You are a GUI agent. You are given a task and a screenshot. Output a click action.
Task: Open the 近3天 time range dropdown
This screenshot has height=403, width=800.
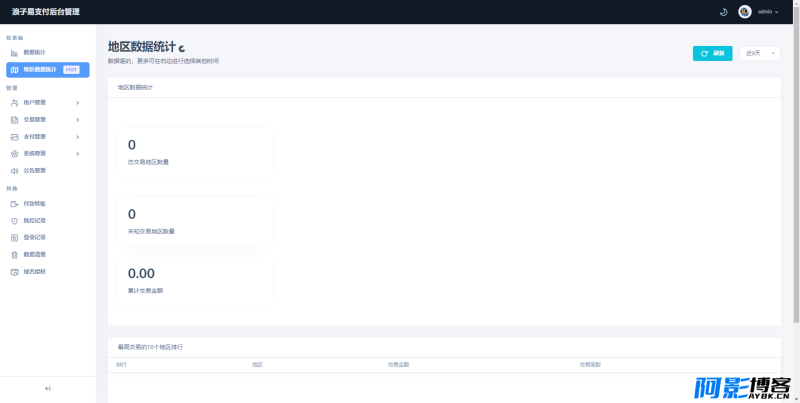point(760,54)
